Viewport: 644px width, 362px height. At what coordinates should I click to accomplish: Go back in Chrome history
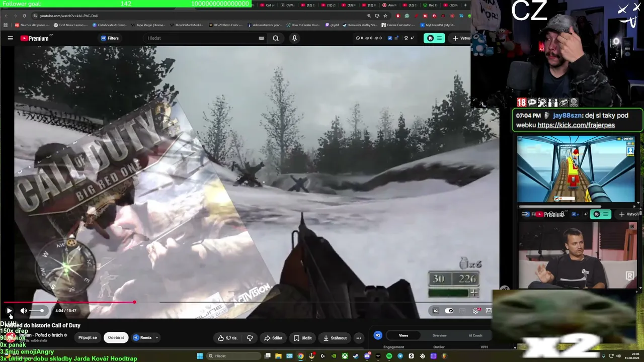[x=6, y=16]
